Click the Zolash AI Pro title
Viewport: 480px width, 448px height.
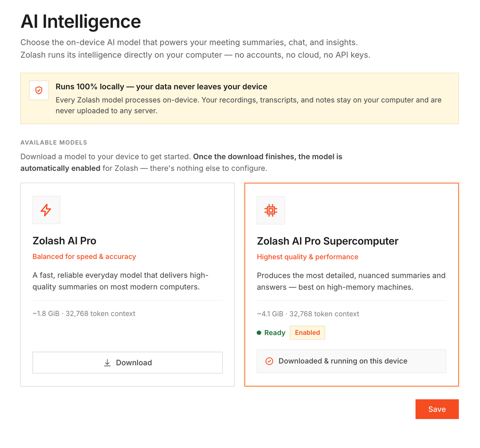point(64,241)
